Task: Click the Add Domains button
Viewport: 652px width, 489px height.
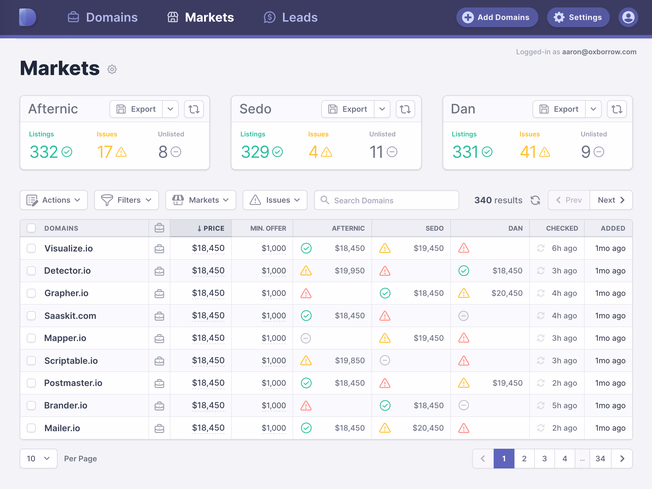Action: pos(497,17)
